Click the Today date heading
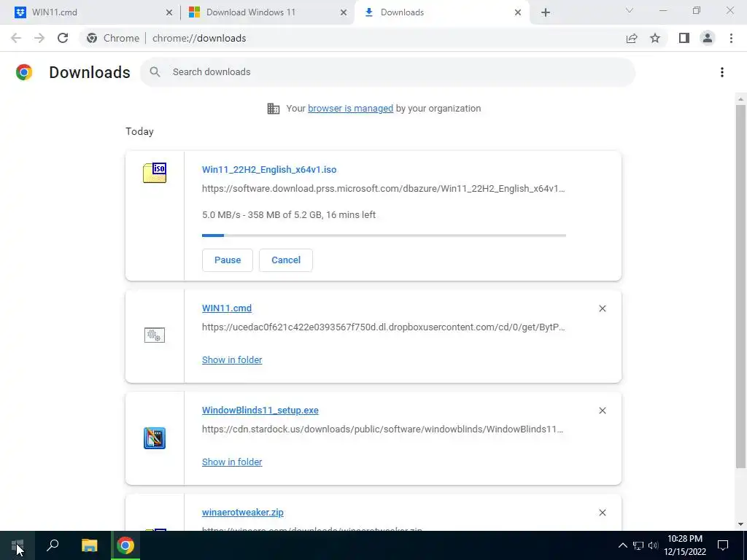The image size is (747, 560). tap(139, 131)
